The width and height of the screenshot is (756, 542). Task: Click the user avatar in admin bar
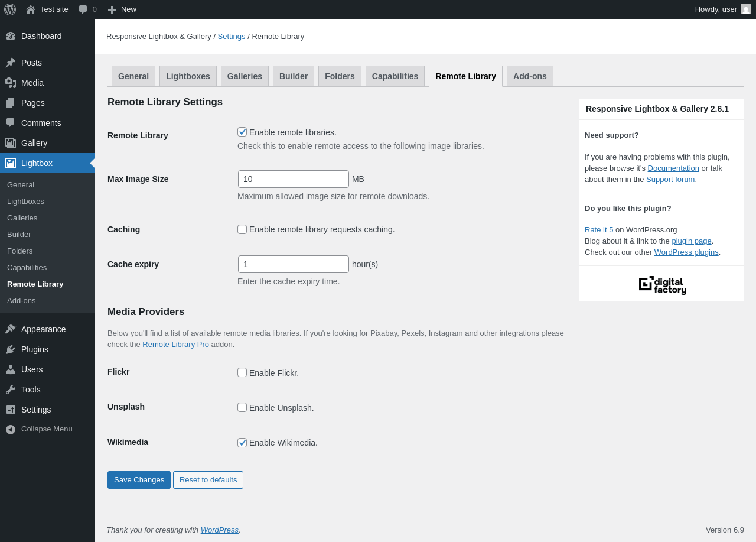click(x=746, y=9)
